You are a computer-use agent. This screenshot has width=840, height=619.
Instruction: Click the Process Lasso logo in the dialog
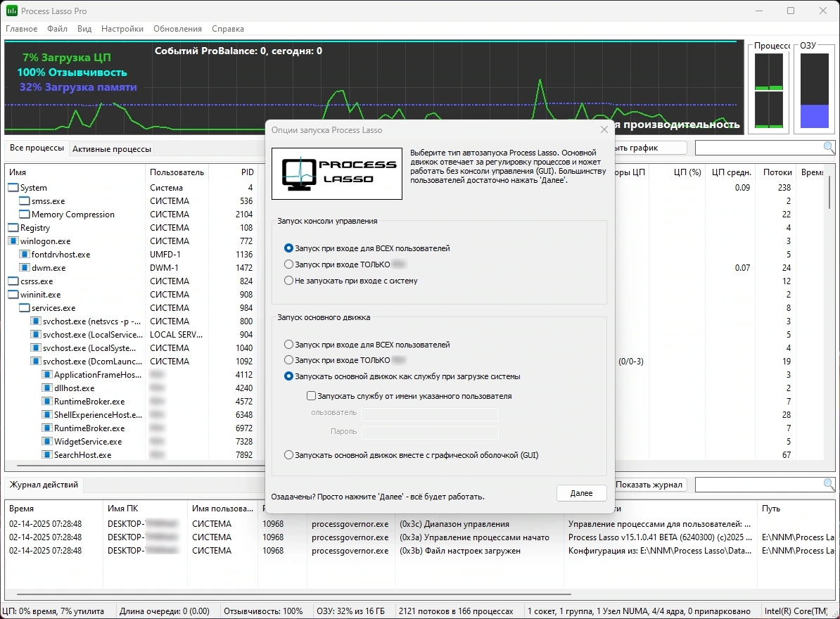(337, 174)
